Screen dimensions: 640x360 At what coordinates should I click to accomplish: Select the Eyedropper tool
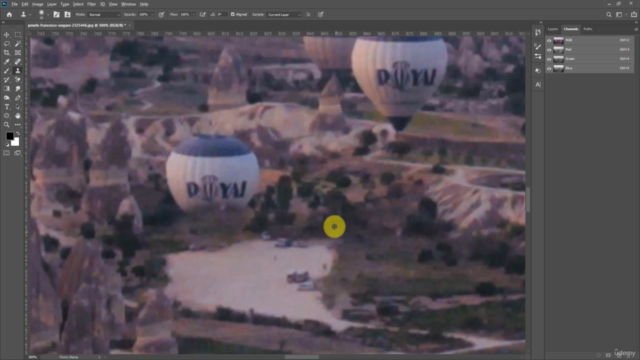click(7, 62)
